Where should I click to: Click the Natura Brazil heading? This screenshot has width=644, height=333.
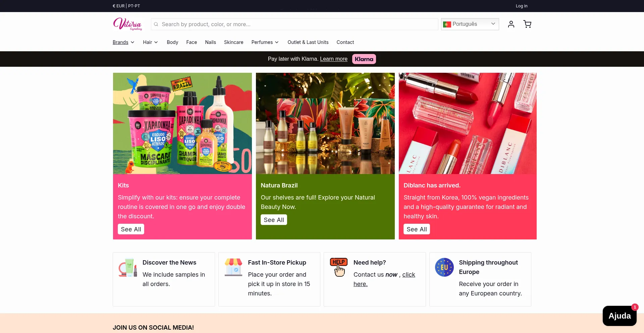(x=279, y=185)
